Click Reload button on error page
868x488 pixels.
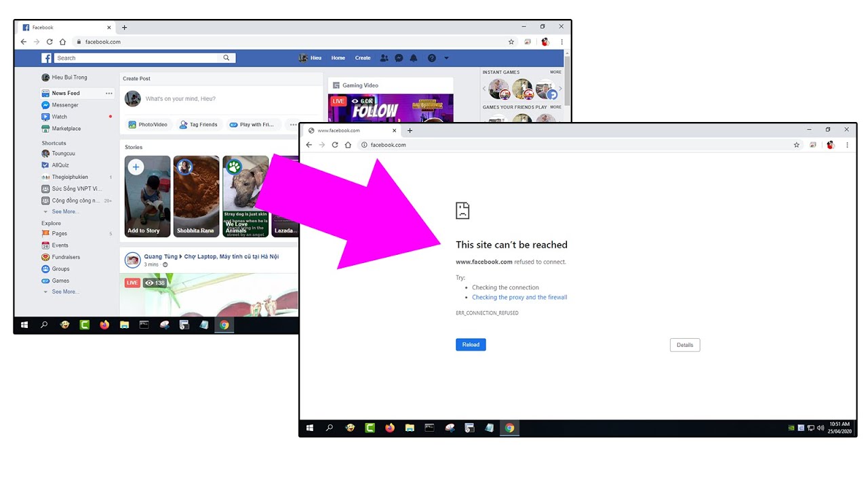point(471,345)
